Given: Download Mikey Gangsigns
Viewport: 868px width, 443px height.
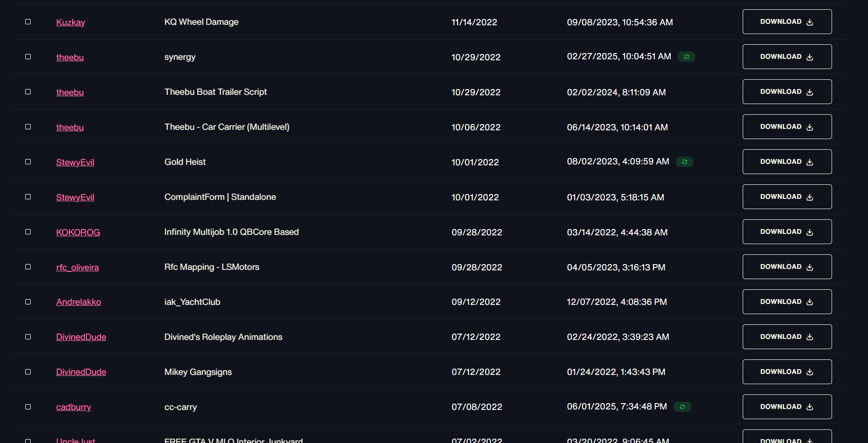Looking at the screenshot, I should point(787,372).
